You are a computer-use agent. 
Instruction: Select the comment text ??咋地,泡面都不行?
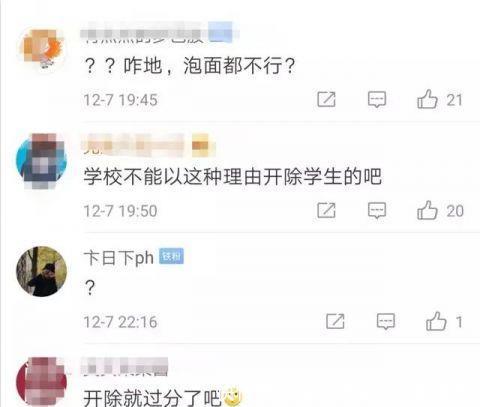190,66
